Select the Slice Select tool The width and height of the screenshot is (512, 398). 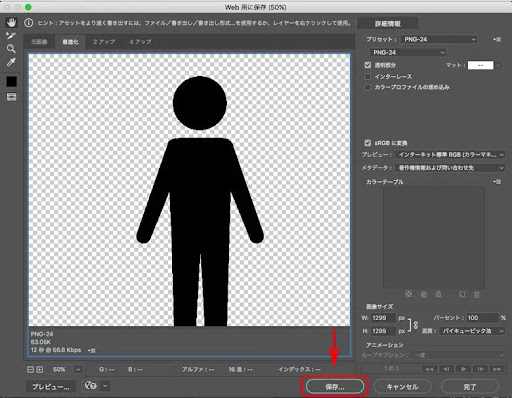[x=11, y=36]
